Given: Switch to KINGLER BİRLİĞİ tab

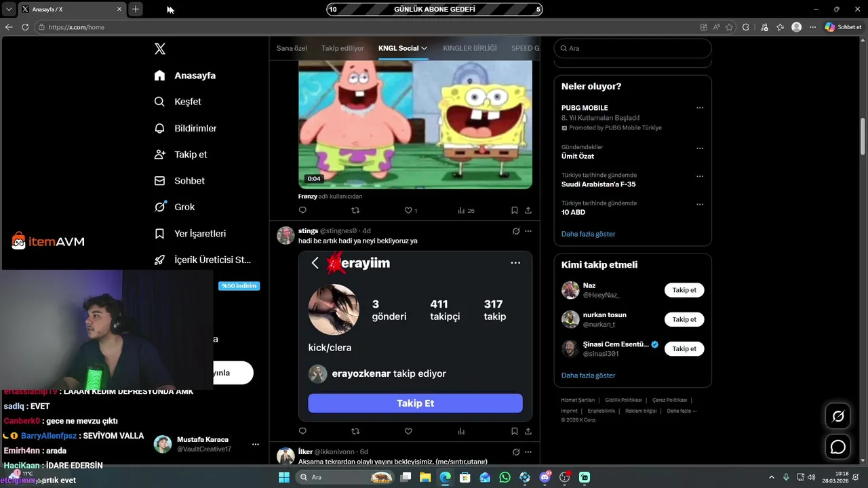Looking at the screenshot, I should (x=470, y=48).
